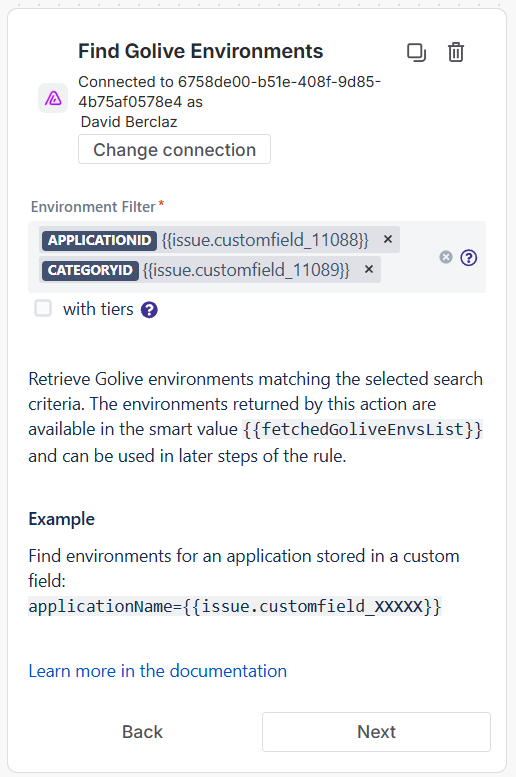
Task: Remove the CATEGORYID filter chip
Action: pyautogui.click(x=369, y=269)
